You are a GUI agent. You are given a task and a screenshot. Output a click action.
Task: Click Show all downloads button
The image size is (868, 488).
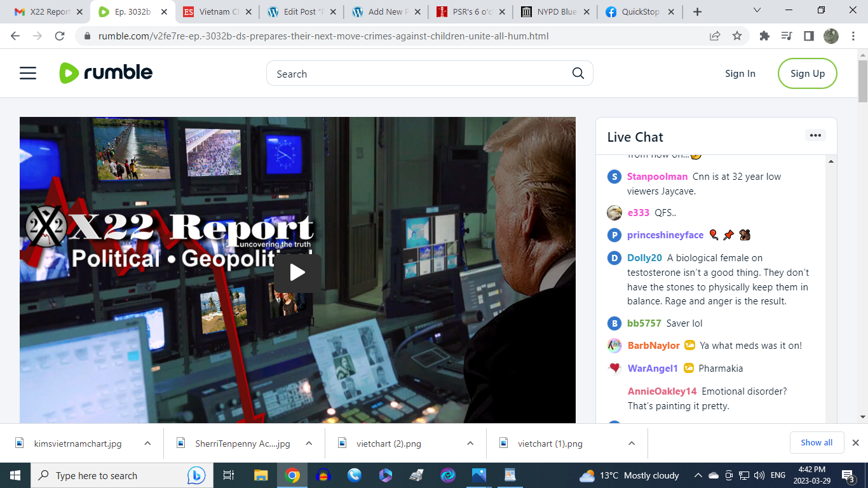816,443
